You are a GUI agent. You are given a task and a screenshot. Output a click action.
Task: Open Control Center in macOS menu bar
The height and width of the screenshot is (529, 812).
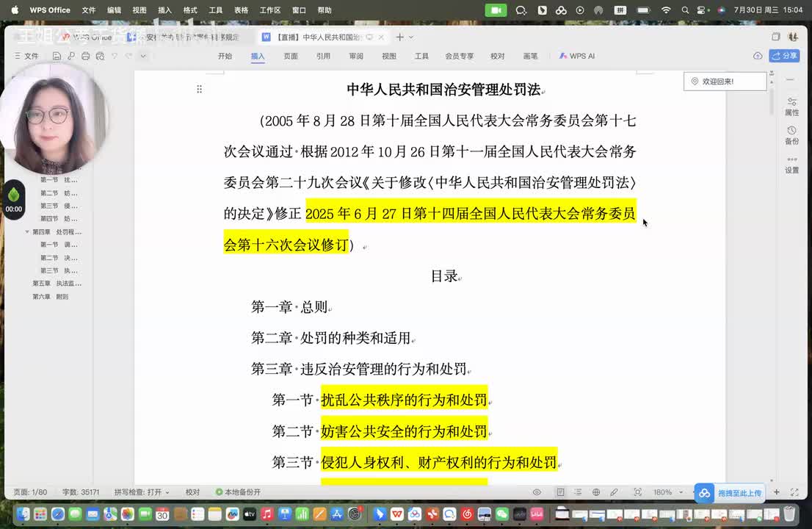tap(702, 10)
